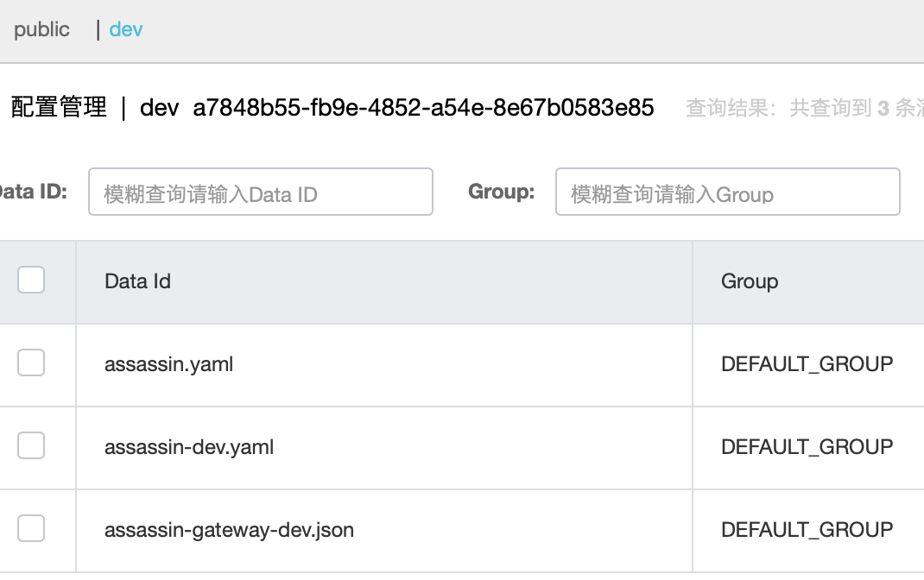Check the checkbox for assassin.yaml row
924x580 pixels.
click(x=31, y=362)
